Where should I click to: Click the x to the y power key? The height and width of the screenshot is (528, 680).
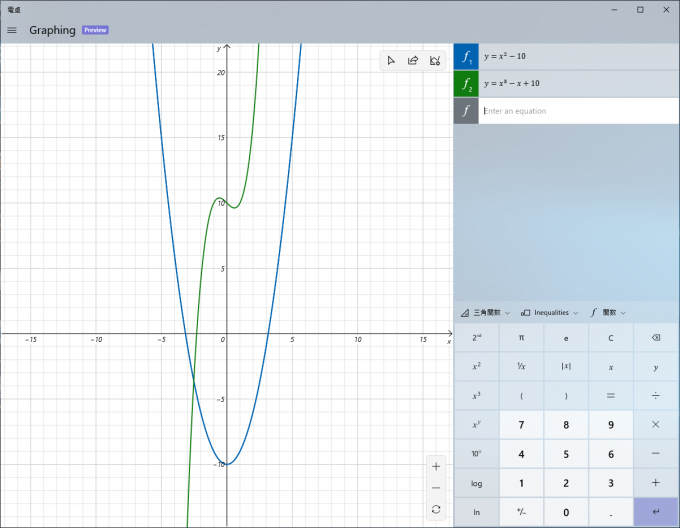click(477, 425)
